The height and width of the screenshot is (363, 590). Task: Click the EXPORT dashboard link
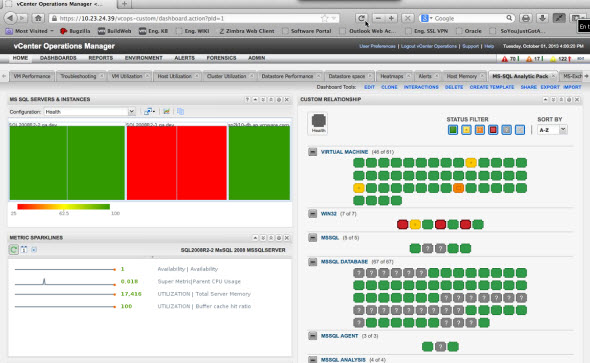pos(550,87)
